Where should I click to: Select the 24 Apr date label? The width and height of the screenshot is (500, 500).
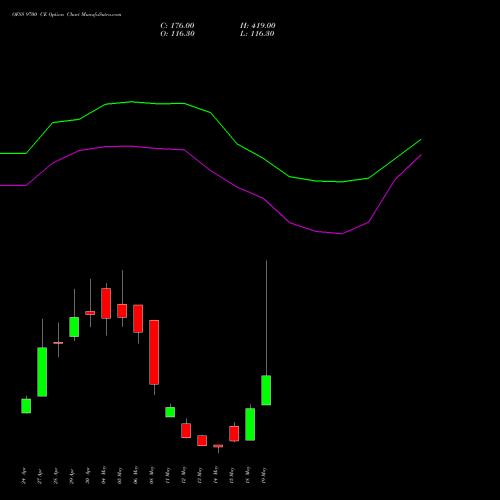24,476
